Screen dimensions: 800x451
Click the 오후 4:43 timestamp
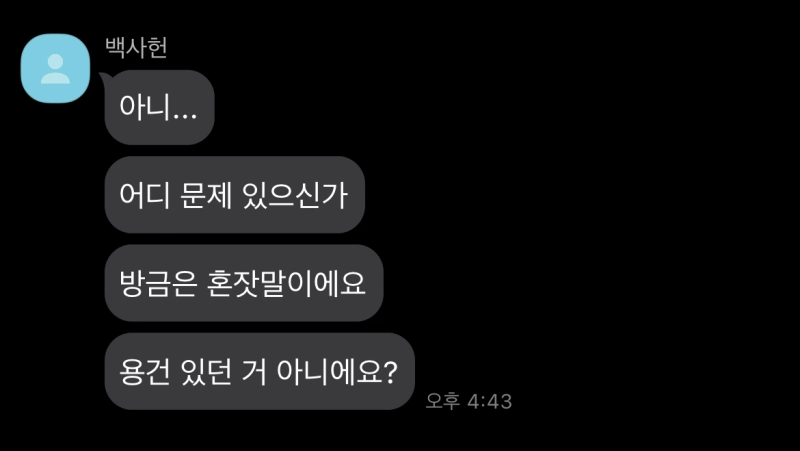click(468, 401)
